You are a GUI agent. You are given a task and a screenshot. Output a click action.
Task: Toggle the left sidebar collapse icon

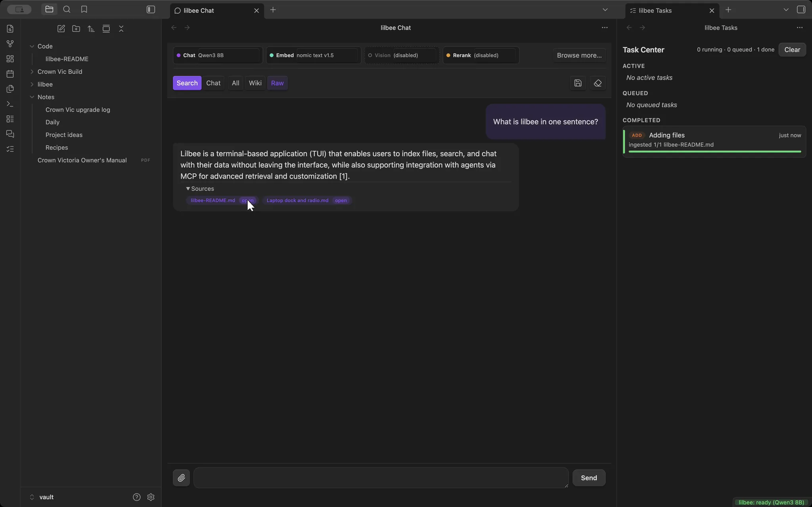click(151, 10)
